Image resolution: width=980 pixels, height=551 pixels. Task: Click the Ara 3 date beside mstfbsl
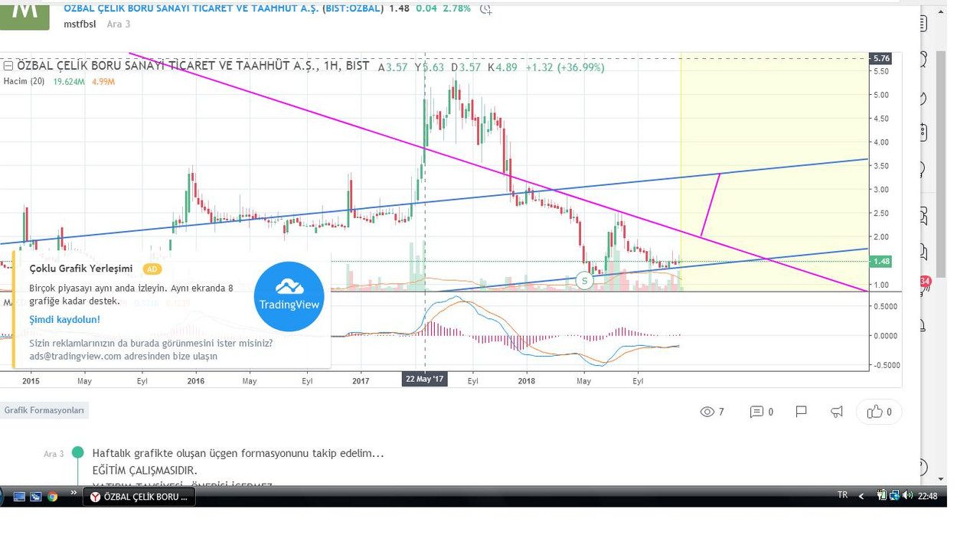click(118, 24)
